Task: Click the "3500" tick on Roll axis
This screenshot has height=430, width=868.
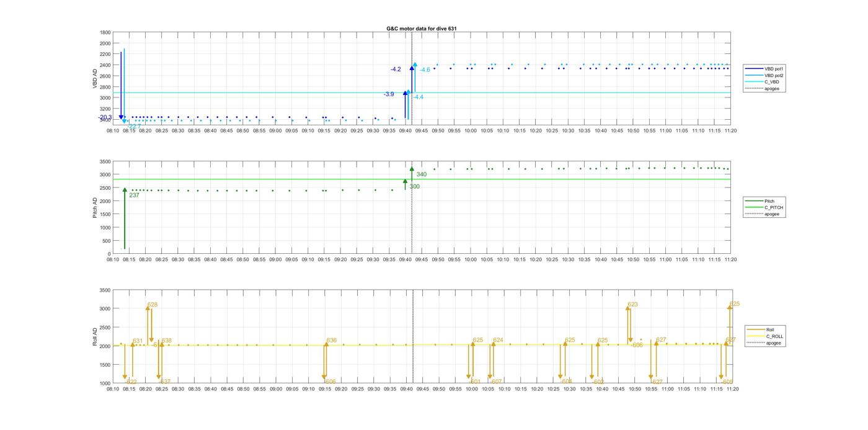Action: [x=105, y=290]
